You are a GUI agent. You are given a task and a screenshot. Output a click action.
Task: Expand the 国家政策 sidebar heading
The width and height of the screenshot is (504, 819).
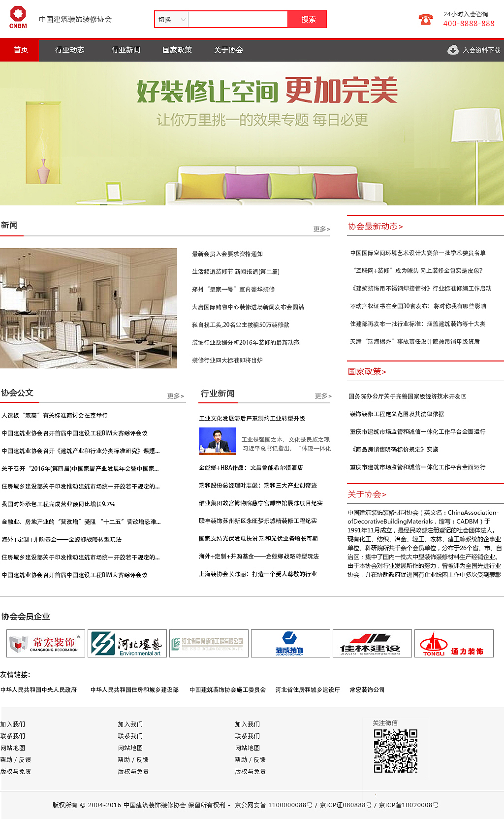[367, 371]
